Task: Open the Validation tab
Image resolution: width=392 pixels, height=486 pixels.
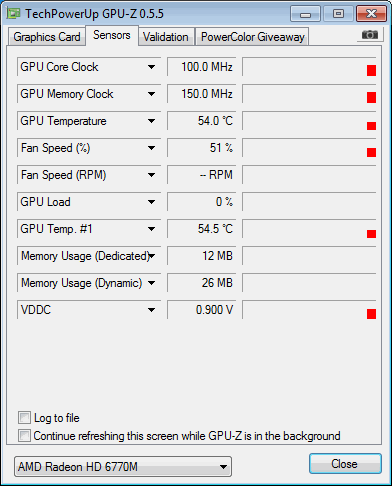Action: (166, 37)
